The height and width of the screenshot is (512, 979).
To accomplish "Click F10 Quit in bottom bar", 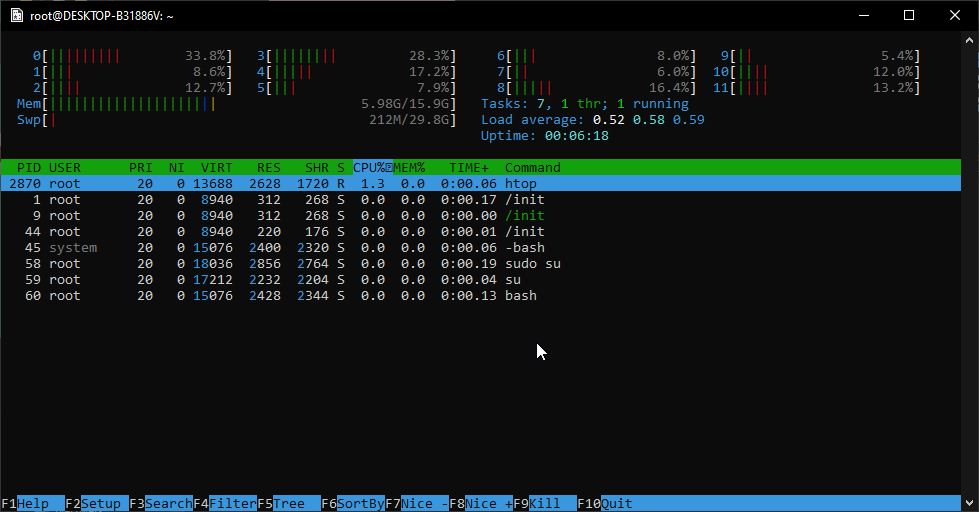I will tap(616, 503).
